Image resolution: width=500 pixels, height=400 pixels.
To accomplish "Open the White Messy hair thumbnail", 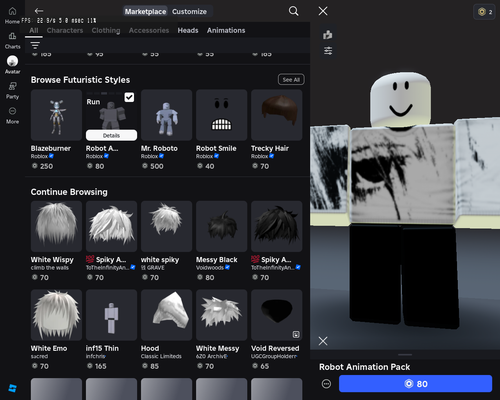I will [x=222, y=315].
